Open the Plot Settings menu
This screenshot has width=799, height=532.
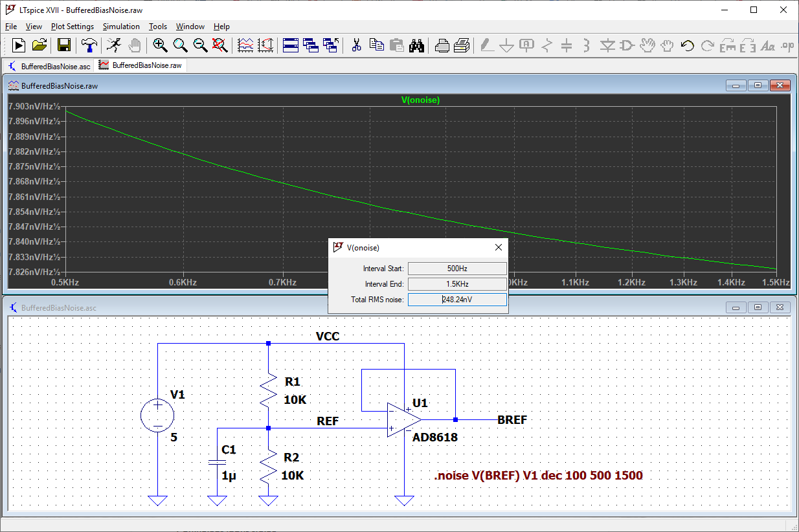[73, 27]
